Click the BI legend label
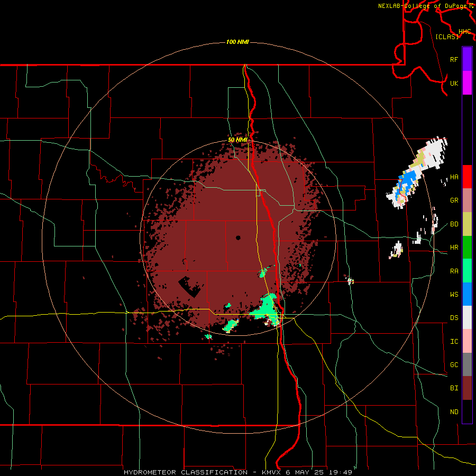Screen dimensions: 476x476 pos(454,388)
